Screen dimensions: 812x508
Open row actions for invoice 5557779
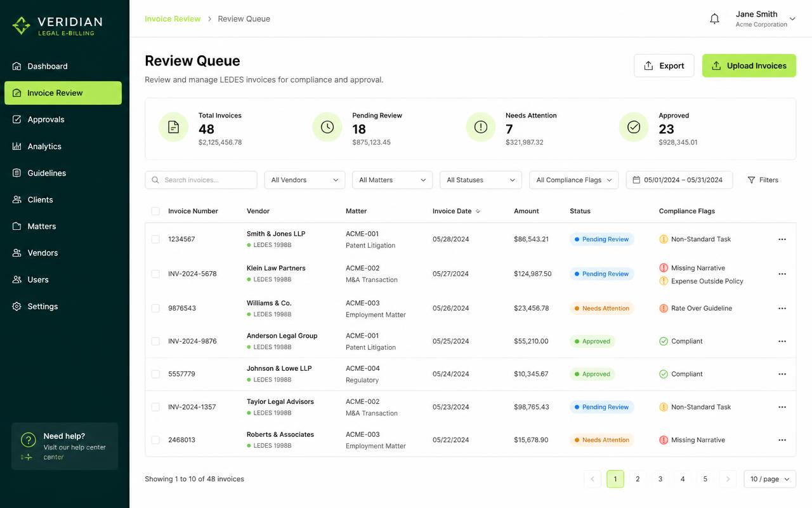click(x=782, y=374)
